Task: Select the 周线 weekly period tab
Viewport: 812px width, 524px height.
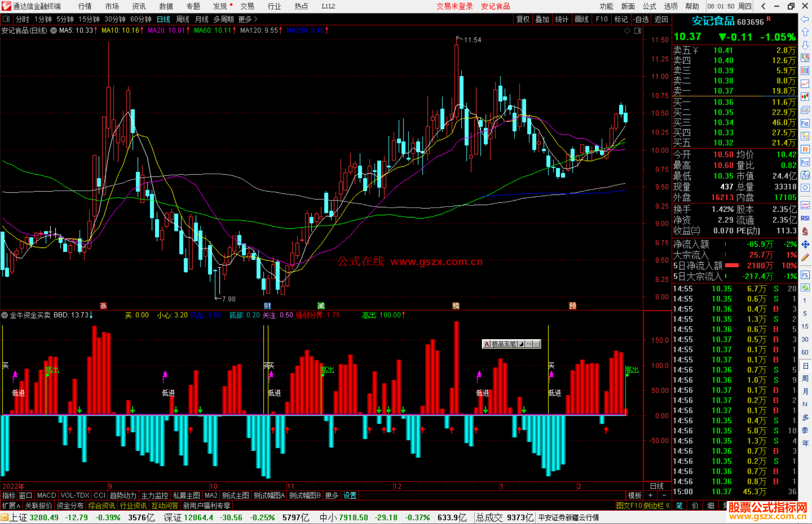Action: click(183, 19)
